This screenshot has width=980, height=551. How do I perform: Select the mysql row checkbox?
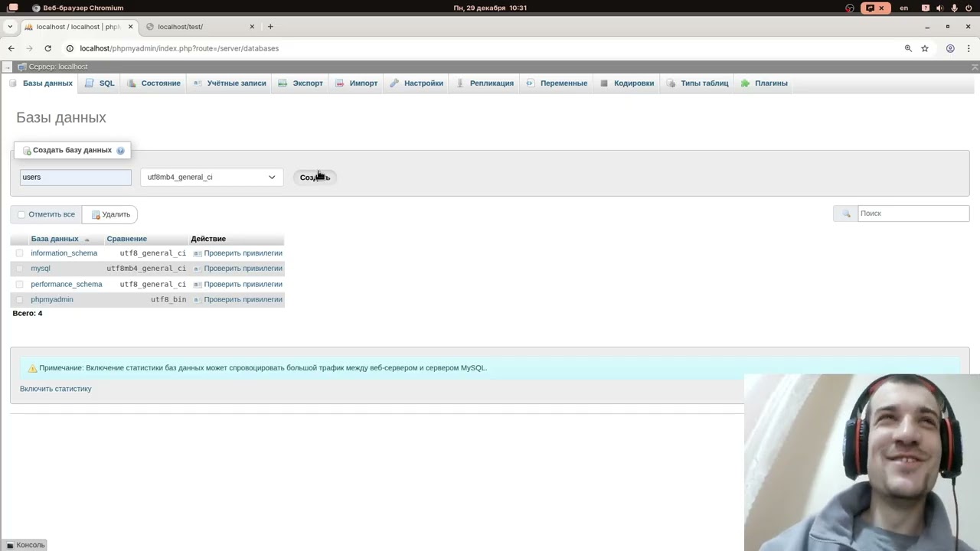point(19,269)
